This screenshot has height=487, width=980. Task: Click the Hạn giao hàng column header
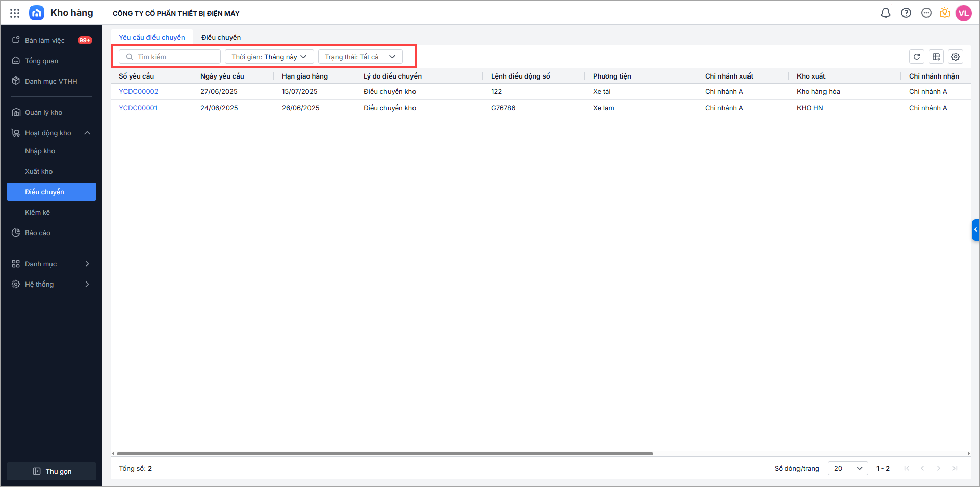tap(305, 76)
